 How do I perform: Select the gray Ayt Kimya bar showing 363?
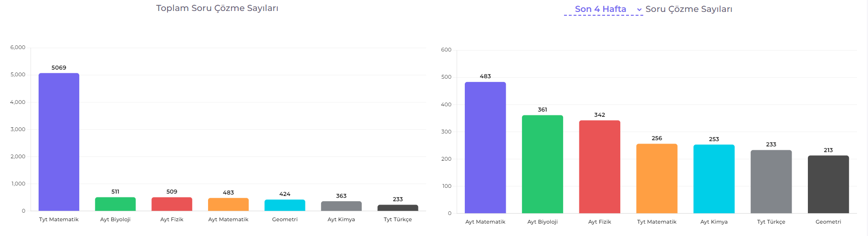coord(341,206)
